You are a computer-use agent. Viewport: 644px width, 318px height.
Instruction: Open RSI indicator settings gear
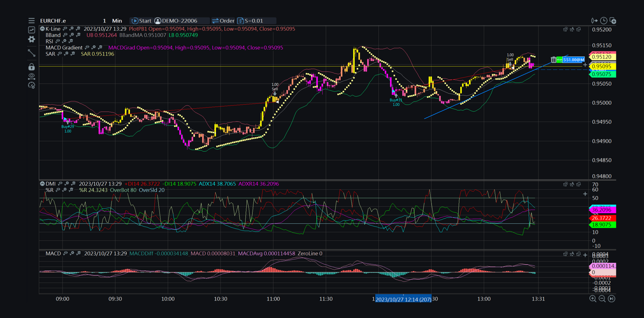(x=65, y=42)
